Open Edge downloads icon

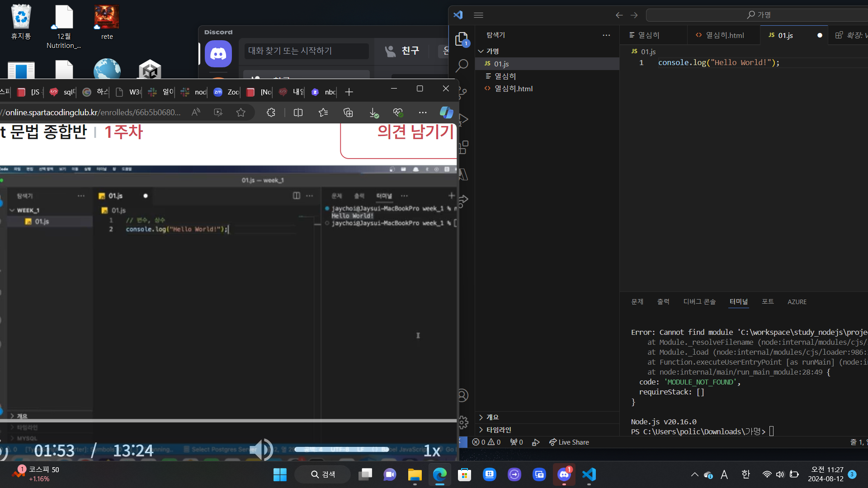pos(373,113)
